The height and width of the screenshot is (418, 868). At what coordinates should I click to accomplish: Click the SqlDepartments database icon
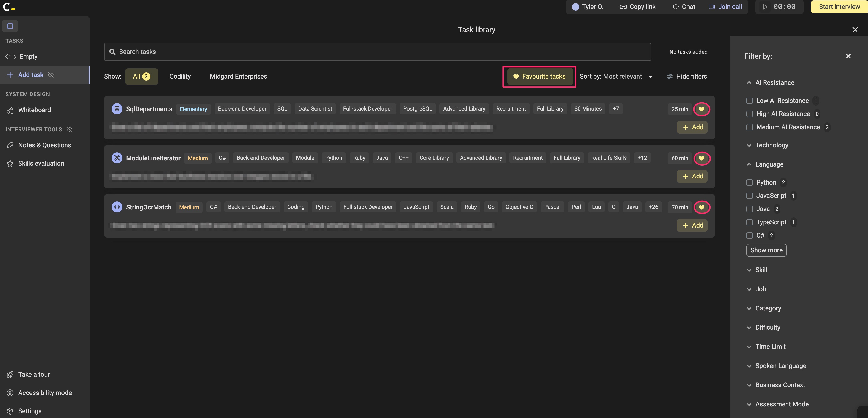pos(117,109)
